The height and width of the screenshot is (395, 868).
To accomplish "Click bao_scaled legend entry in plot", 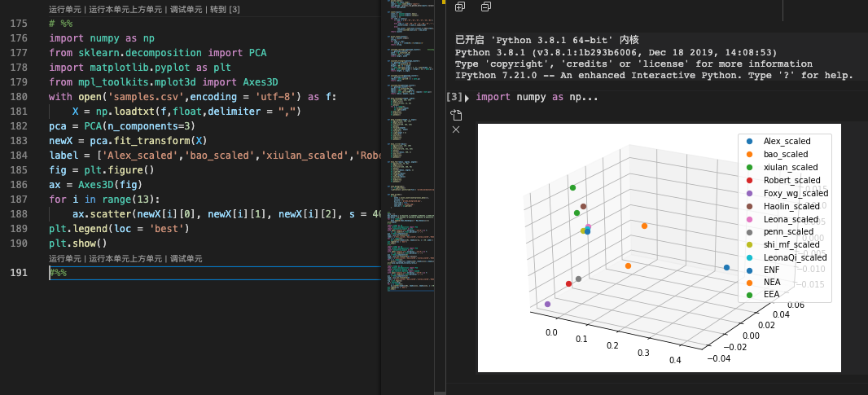I will pos(786,154).
